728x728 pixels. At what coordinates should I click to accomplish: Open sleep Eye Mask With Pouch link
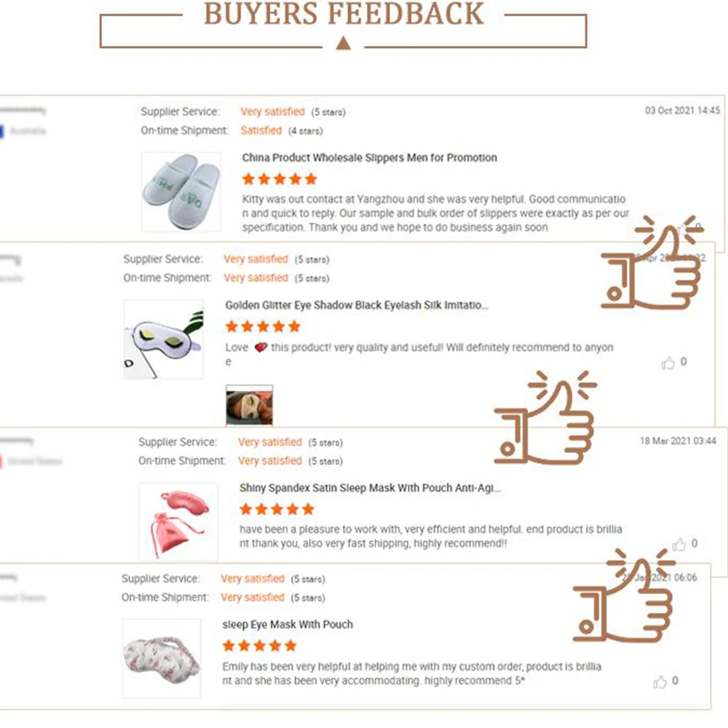click(287, 624)
